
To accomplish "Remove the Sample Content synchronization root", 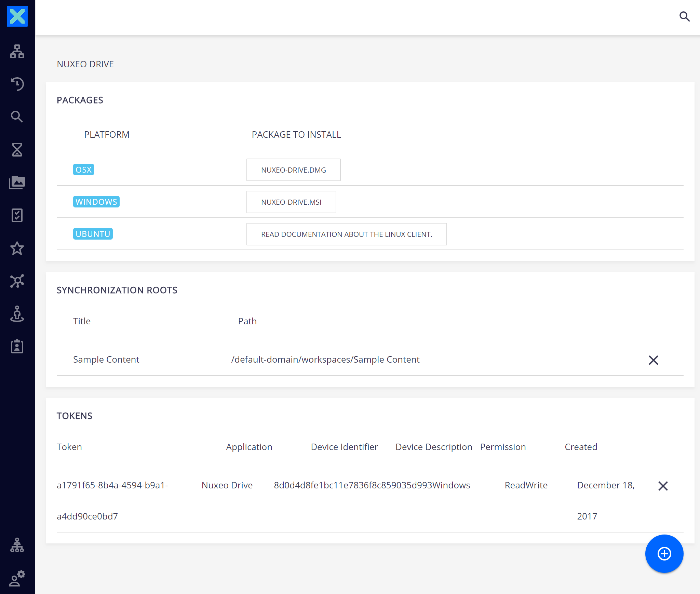I will (x=654, y=360).
